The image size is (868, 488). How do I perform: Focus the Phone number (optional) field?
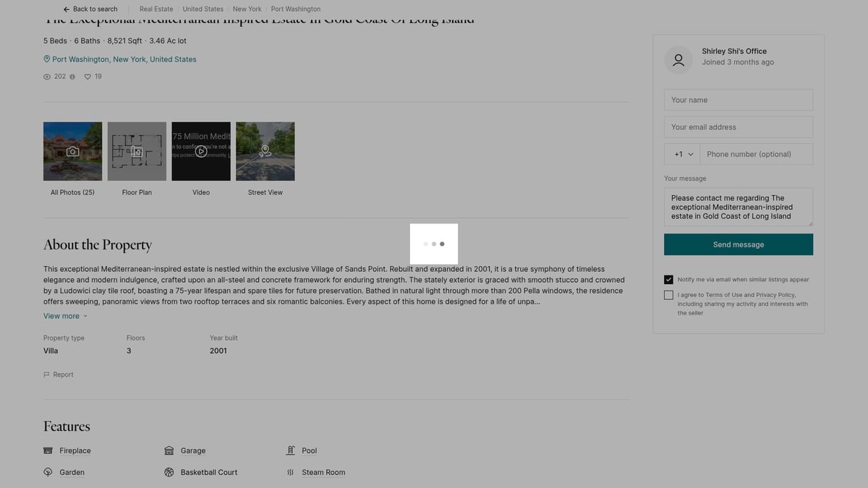757,154
